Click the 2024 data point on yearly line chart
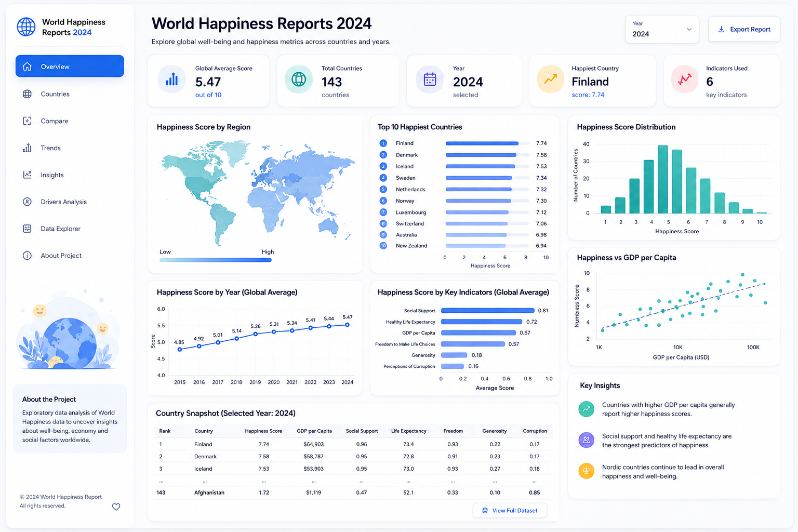 pos(347,325)
